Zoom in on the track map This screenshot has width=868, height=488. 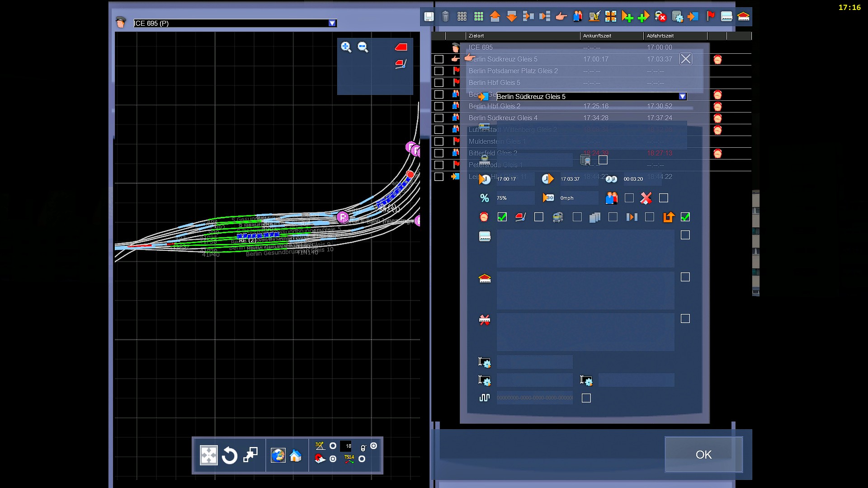(346, 47)
